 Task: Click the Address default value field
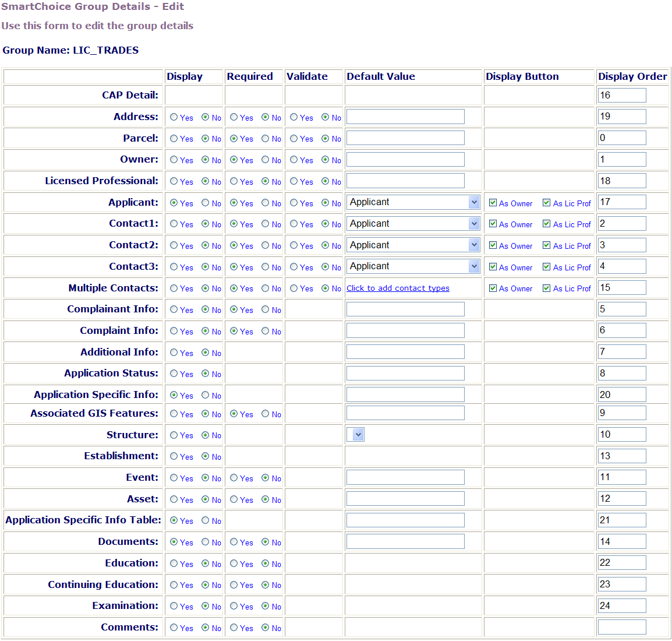point(405,117)
